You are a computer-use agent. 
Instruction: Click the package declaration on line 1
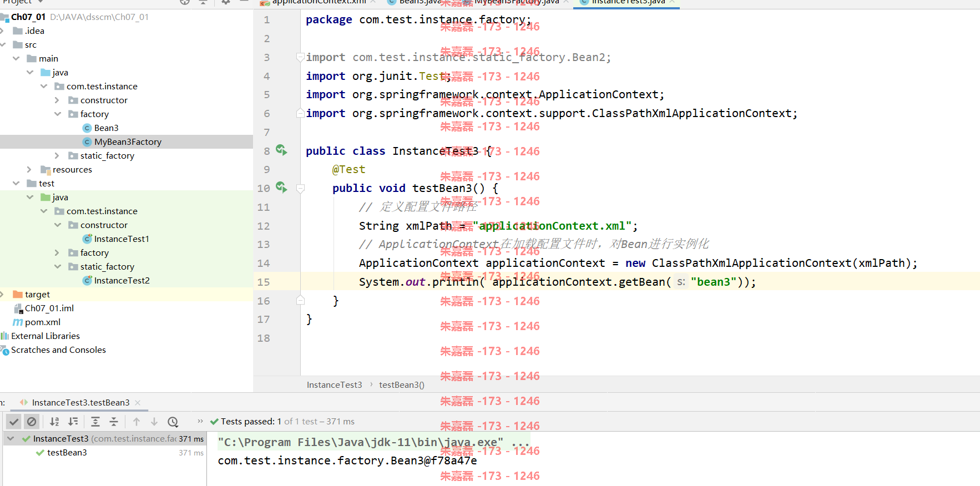tap(418, 19)
